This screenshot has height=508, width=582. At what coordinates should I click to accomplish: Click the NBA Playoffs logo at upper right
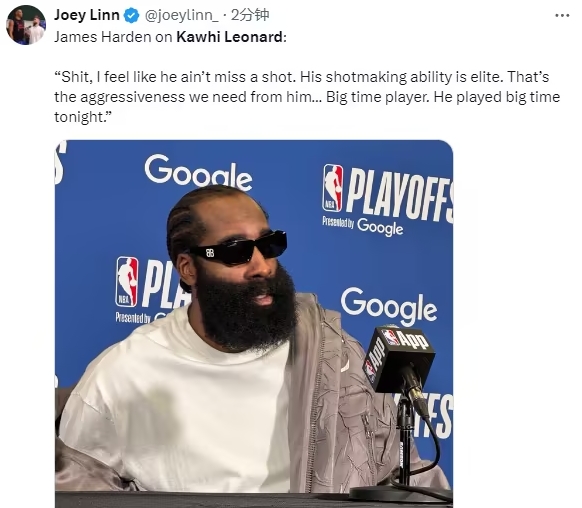(x=388, y=200)
